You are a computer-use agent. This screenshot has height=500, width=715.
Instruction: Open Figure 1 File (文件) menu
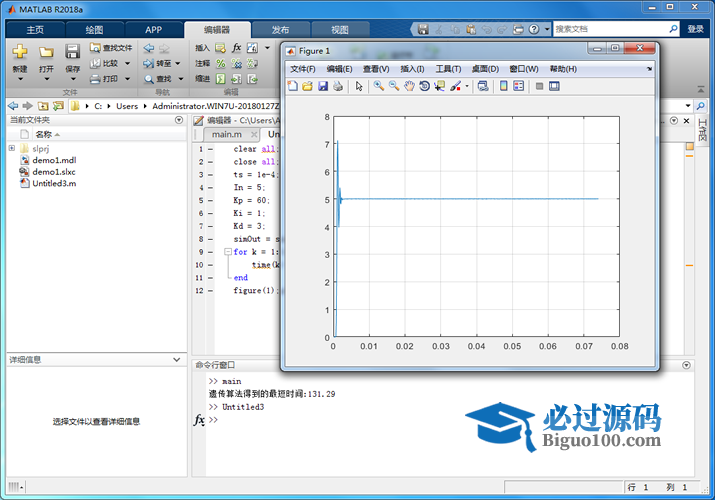(x=303, y=69)
